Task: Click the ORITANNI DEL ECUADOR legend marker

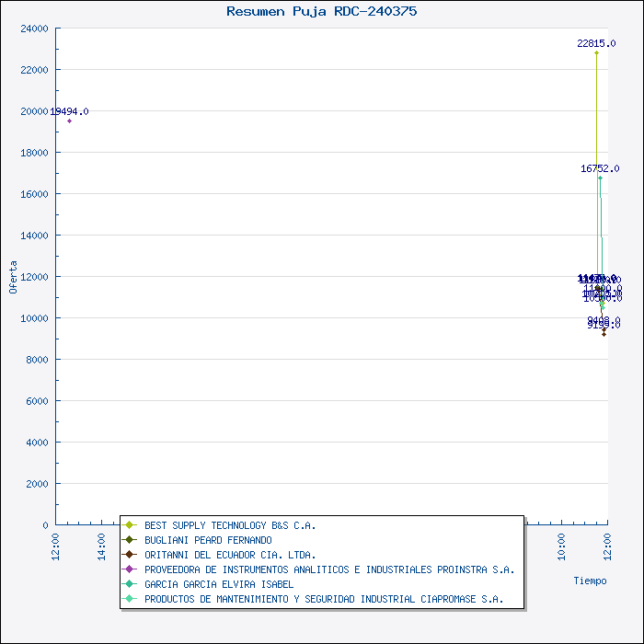Action: tap(131, 555)
